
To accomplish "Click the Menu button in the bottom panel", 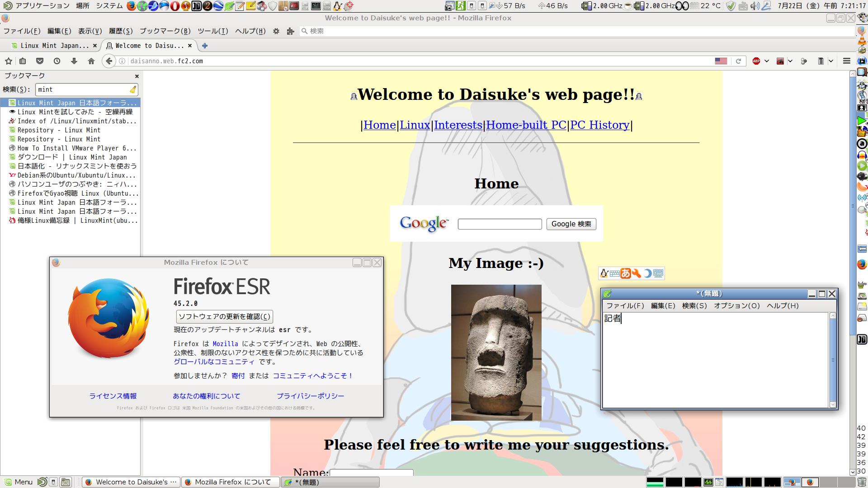I will pyautogui.click(x=19, y=482).
